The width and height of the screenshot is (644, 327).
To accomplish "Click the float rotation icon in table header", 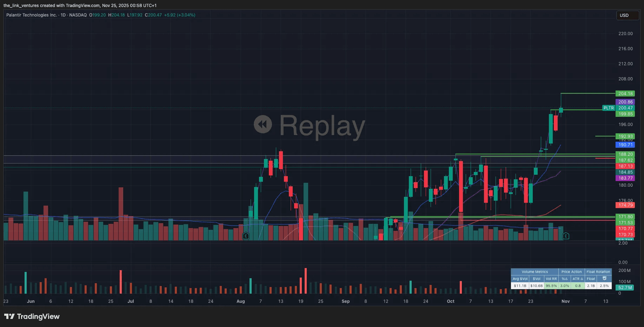I will coord(604,279).
